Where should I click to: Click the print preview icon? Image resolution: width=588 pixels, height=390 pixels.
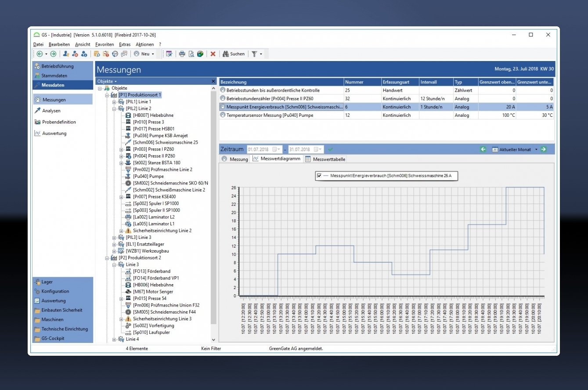(191, 54)
